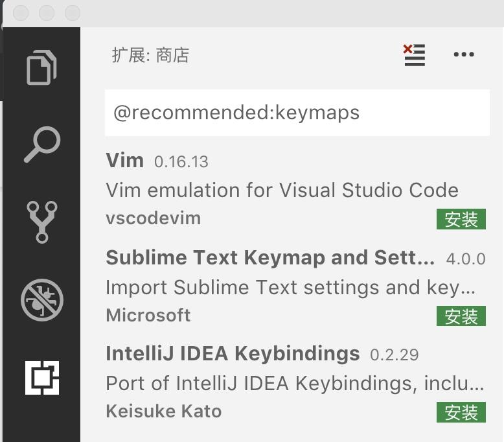Click the Vim emulation description text
504x442 pixels.
coord(282,190)
